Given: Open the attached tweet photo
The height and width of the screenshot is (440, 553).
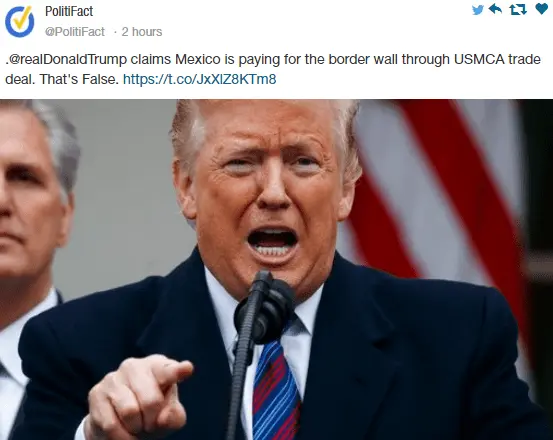Looking at the screenshot, I should 276,270.
